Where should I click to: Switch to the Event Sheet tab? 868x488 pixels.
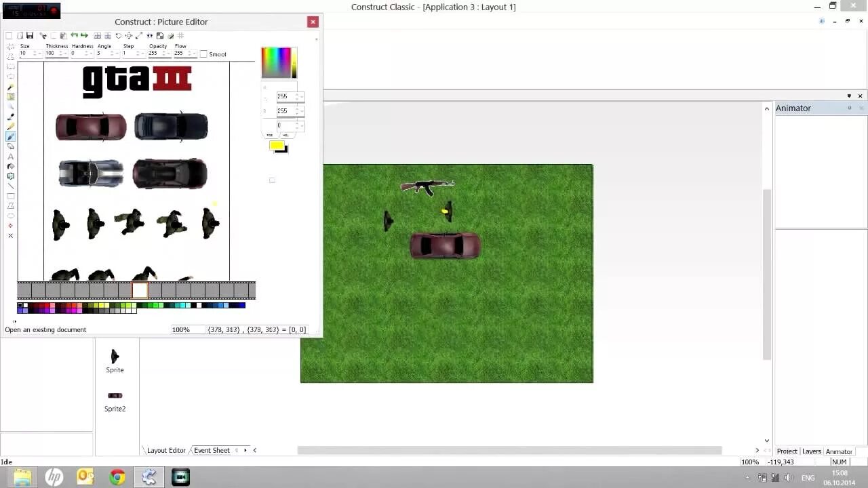pyautogui.click(x=212, y=450)
